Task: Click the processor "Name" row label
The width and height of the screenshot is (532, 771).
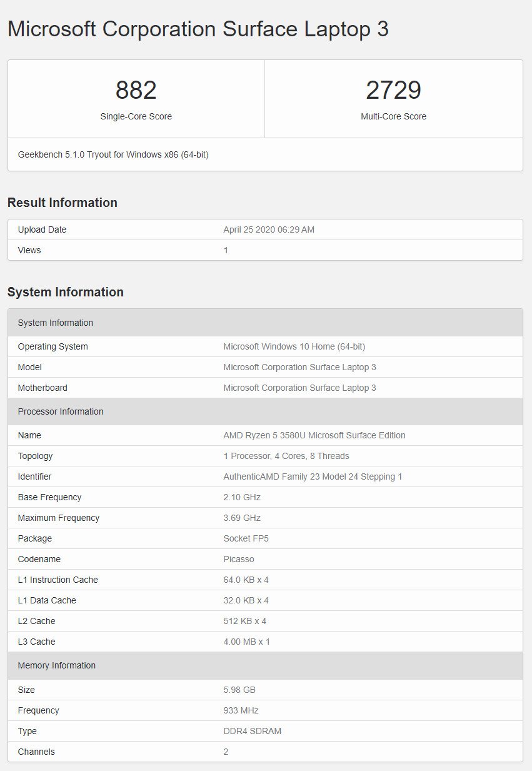Action: [29, 435]
